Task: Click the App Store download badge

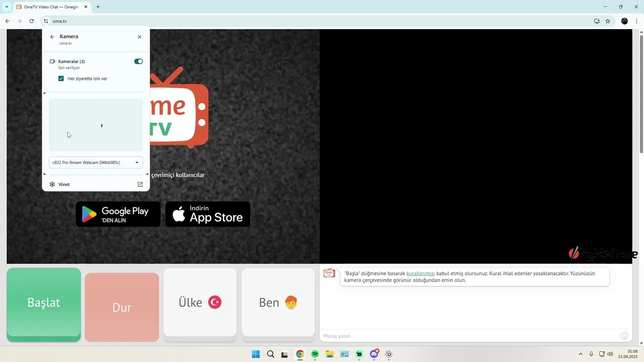Action: [208, 214]
